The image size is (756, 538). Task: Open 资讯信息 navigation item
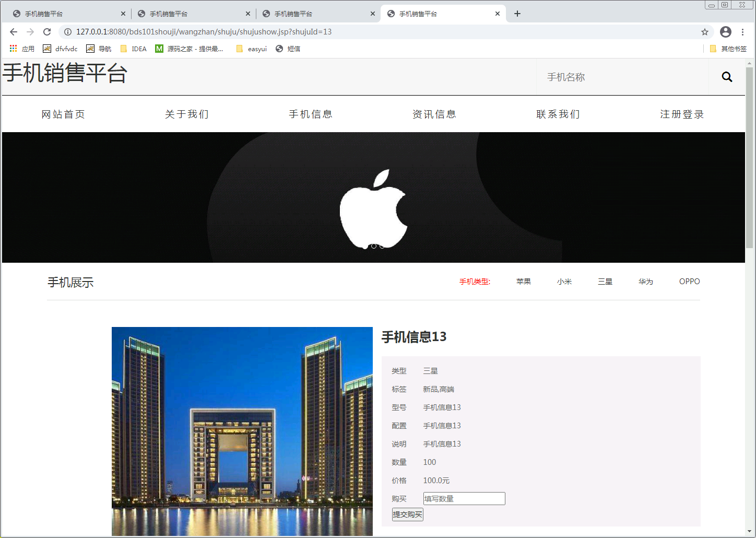point(434,114)
